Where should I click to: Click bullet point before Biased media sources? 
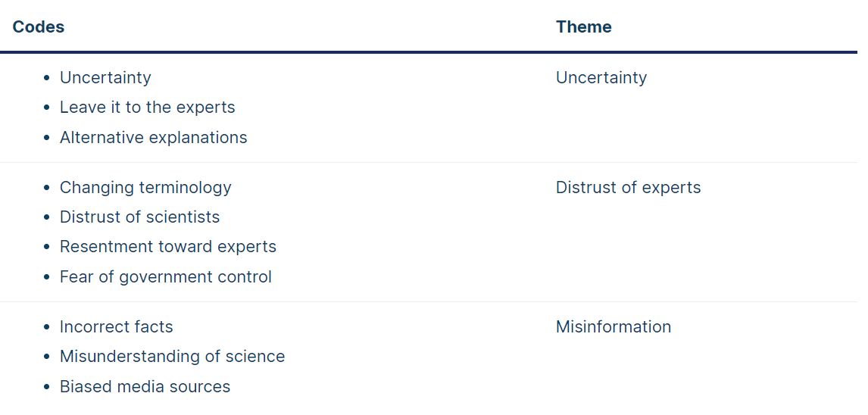(46, 387)
